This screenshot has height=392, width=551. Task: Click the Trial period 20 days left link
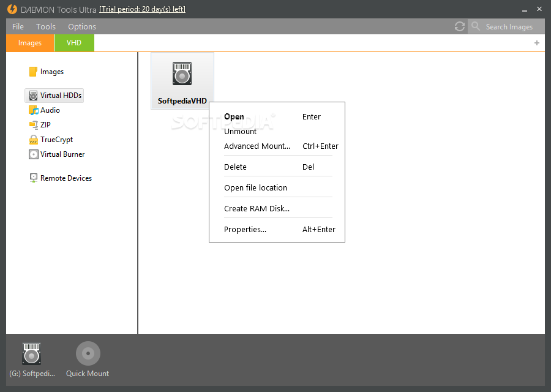coord(142,9)
